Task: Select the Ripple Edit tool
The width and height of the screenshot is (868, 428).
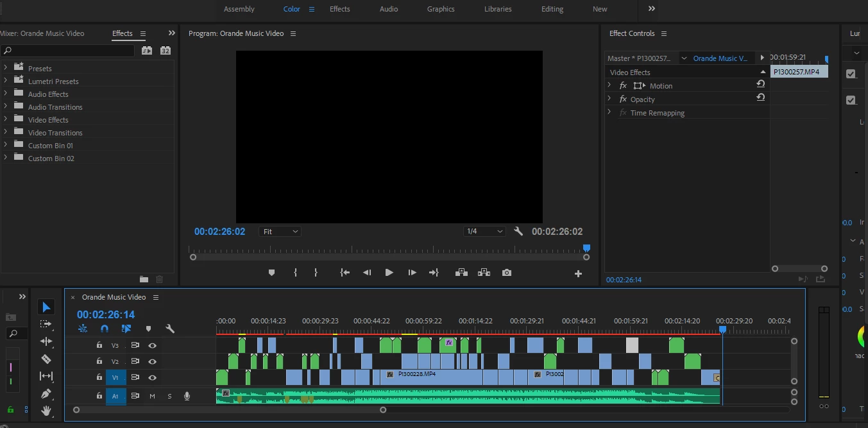Action: pyautogui.click(x=46, y=341)
